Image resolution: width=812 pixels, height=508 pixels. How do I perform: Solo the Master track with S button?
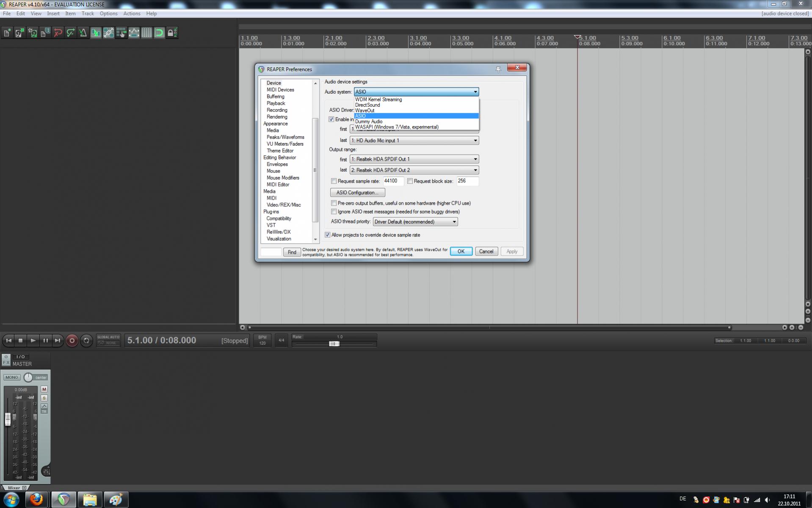coord(44,398)
